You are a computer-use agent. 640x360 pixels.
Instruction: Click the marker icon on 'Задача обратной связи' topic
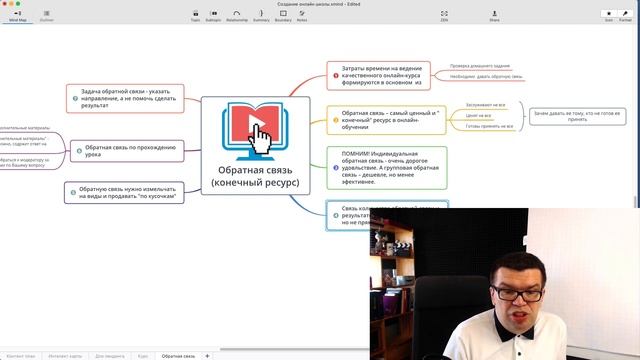(75, 98)
